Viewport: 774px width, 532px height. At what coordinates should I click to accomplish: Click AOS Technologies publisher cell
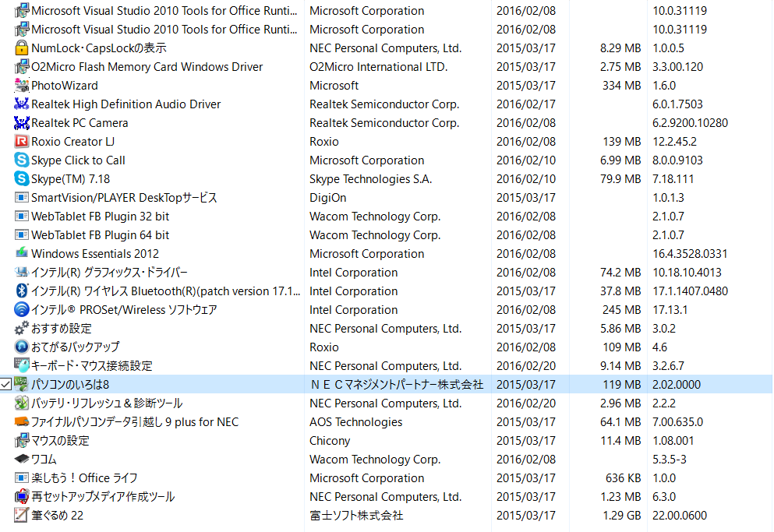(356, 422)
